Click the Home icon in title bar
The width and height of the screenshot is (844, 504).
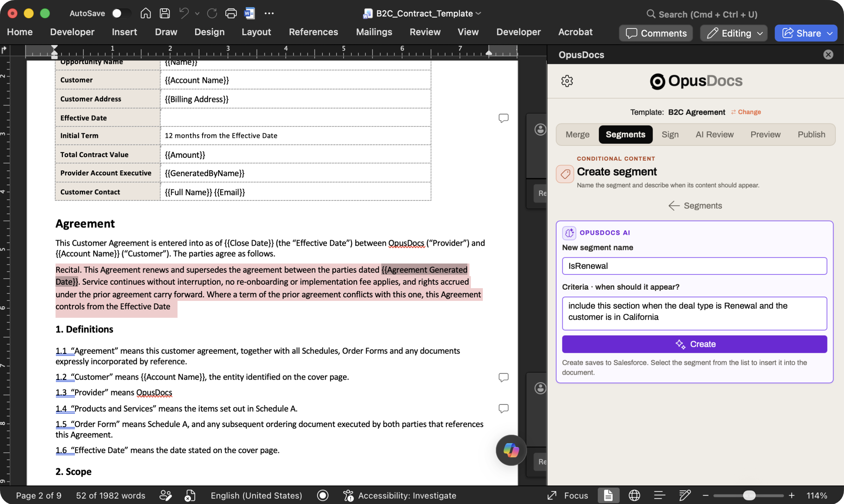tap(146, 13)
